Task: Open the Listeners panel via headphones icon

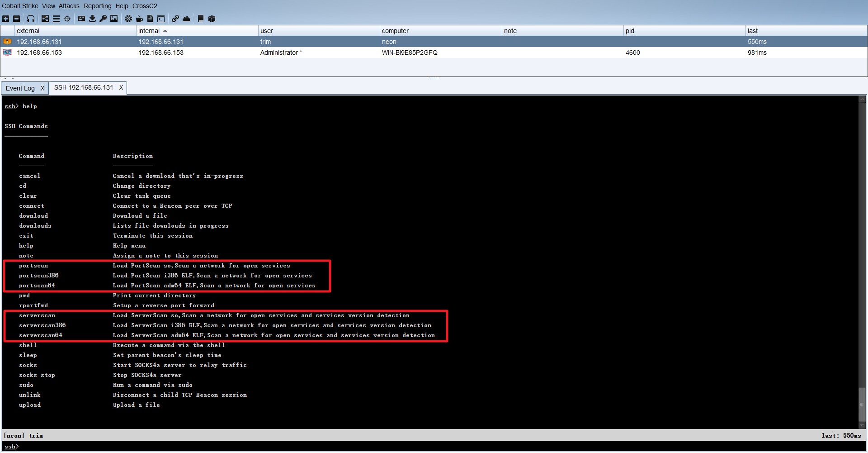Action: click(x=30, y=19)
